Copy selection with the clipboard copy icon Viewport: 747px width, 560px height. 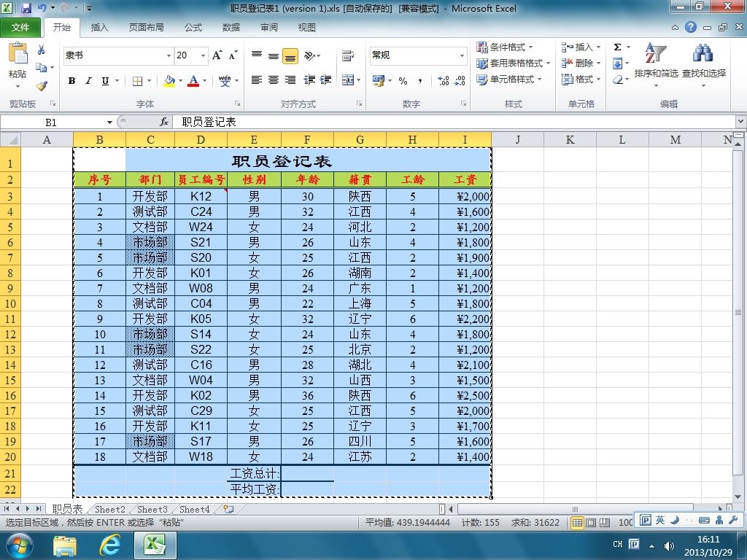[x=42, y=68]
